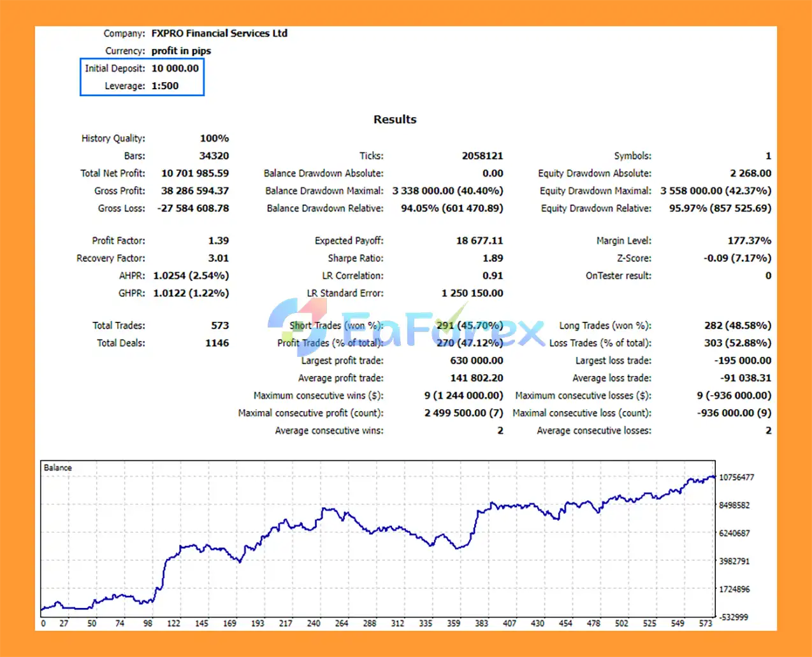Click the balance curve peak near trade 573
Image resolution: width=812 pixels, height=657 pixels.
(x=712, y=476)
